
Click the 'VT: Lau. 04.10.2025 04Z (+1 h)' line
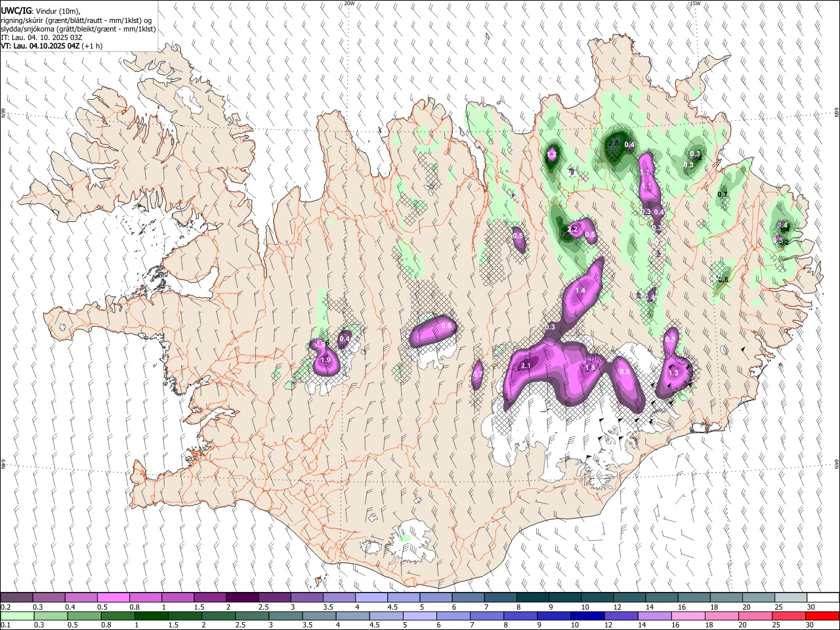[x=52, y=46]
